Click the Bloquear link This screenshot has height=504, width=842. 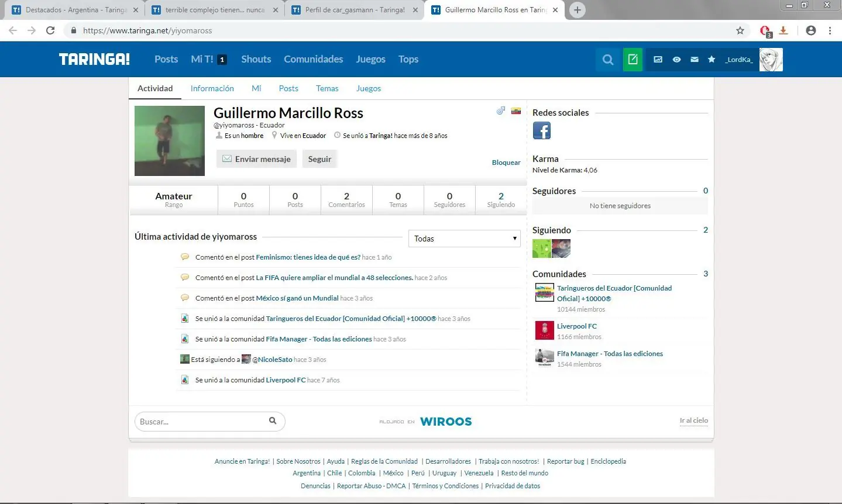coord(506,163)
